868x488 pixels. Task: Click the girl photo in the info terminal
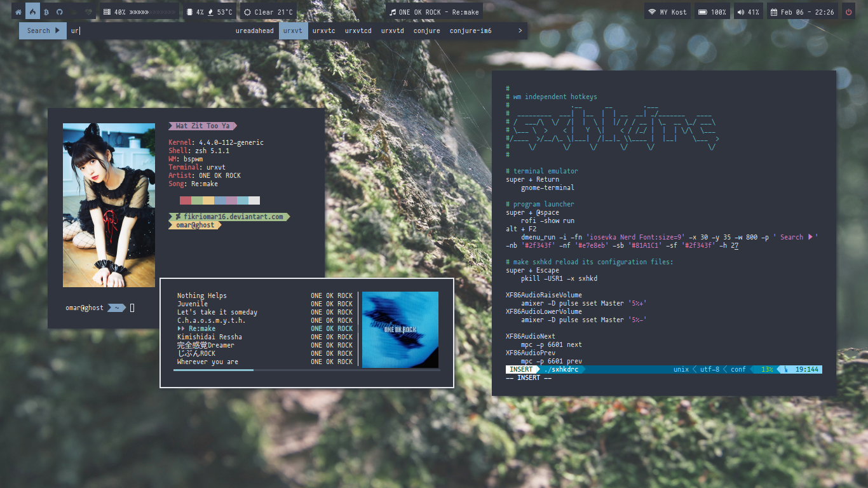coord(109,205)
